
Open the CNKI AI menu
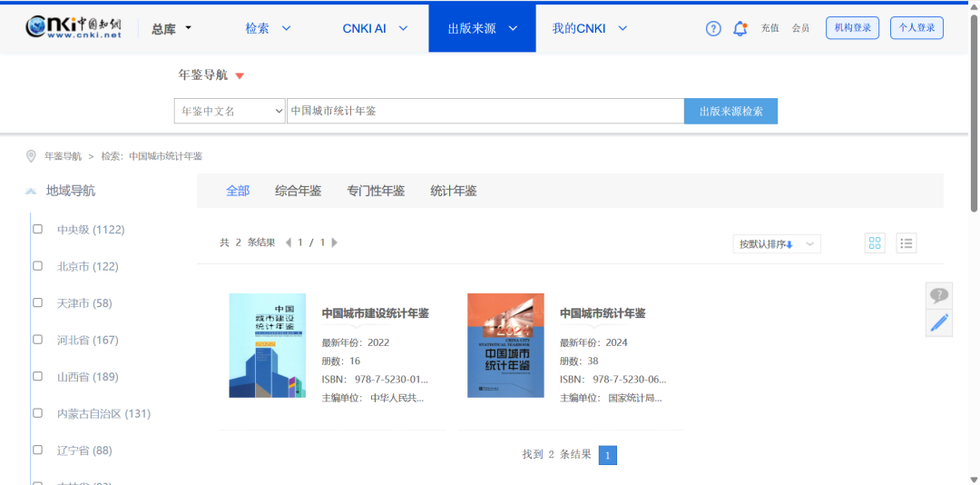point(375,28)
